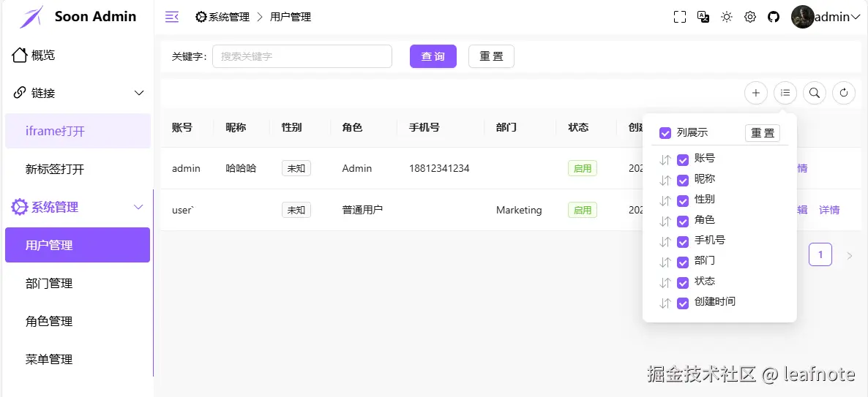The image size is (868, 397).
Task: Click phone number 18812341234
Action: pyautogui.click(x=440, y=169)
